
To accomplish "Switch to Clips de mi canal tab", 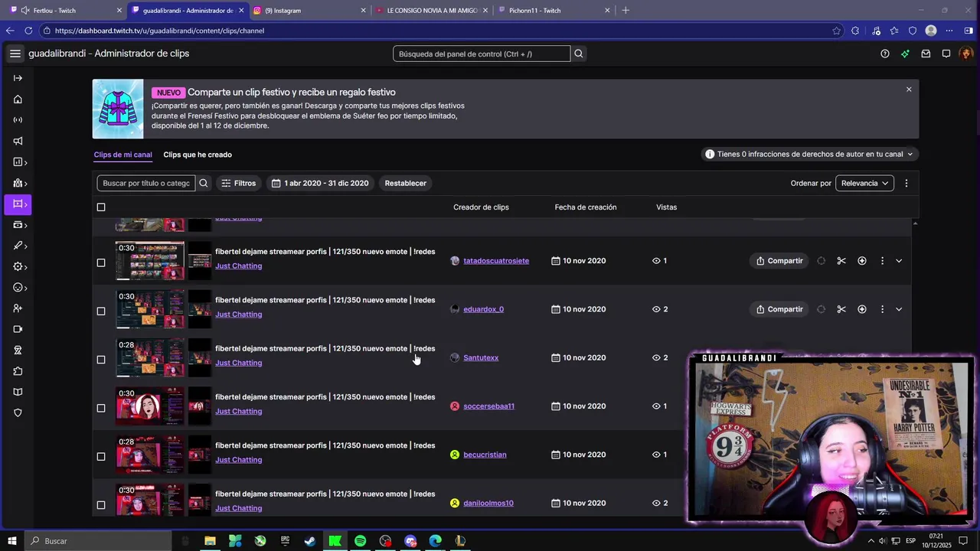I will coord(122,155).
